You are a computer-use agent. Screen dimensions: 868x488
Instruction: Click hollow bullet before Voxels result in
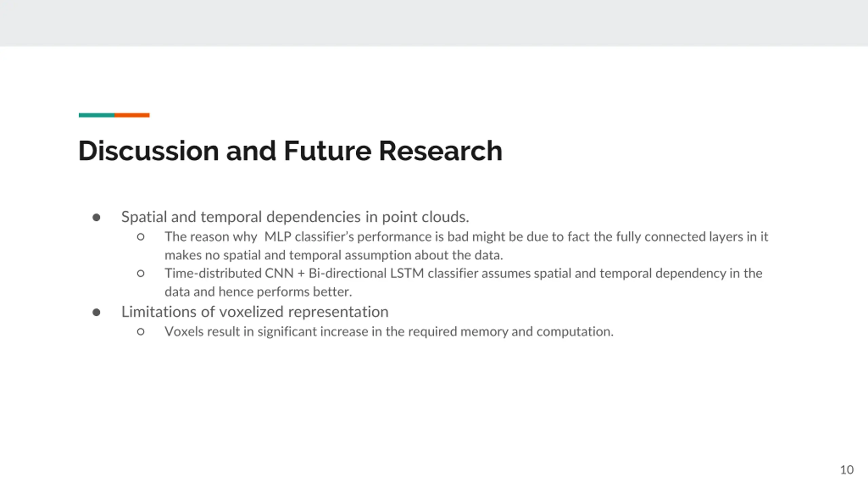[x=141, y=332]
